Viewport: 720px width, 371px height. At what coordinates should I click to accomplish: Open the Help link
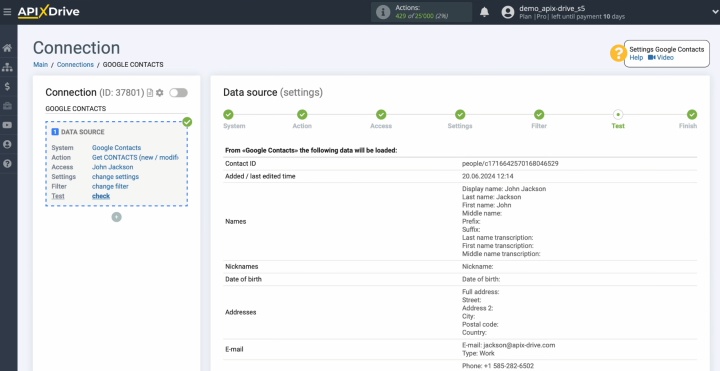point(636,57)
